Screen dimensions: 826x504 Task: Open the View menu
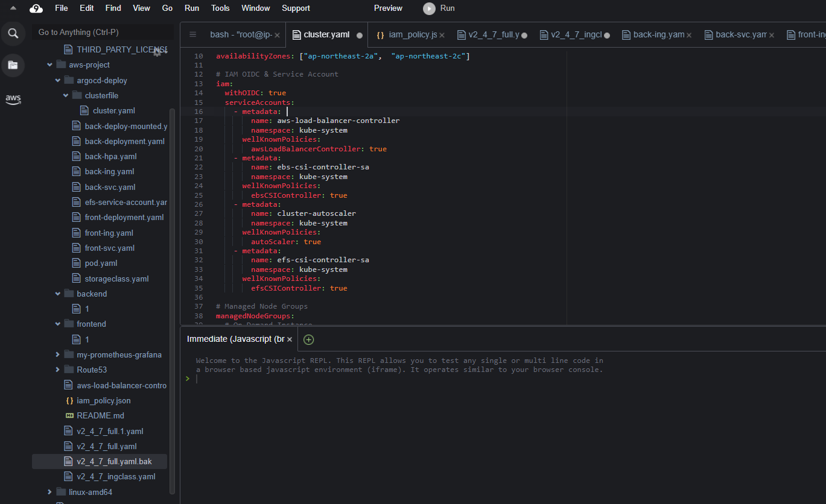click(x=141, y=8)
